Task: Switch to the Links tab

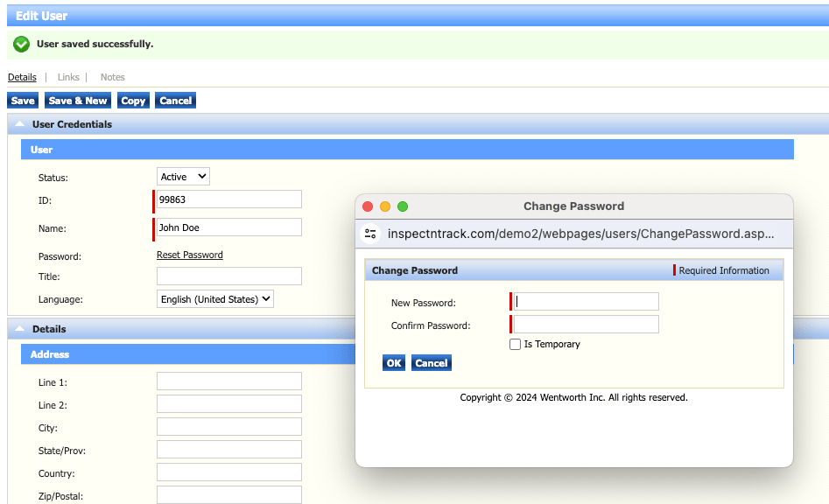Action: click(x=67, y=77)
